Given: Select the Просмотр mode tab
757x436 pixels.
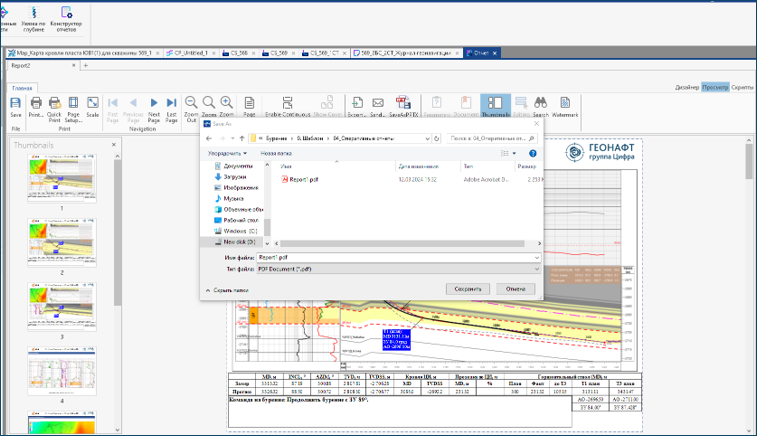Looking at the screenshot, I should 715,87.
